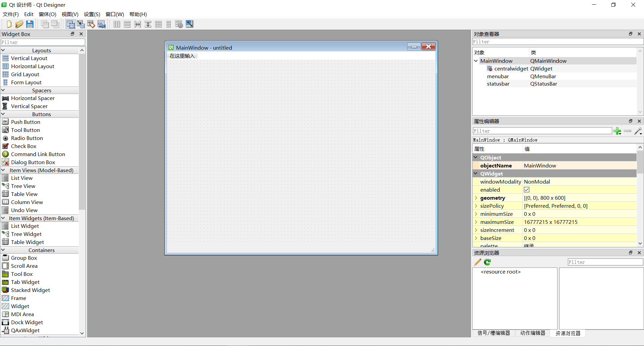Screen dimensions: 644x346
Task: Click the Widget Box filter field
Action: tap(43, 42)
